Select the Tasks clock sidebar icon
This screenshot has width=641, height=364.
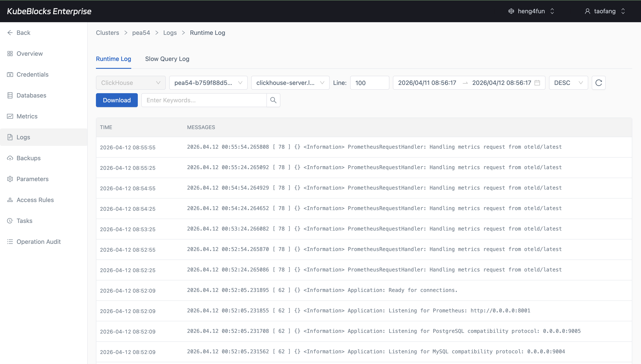click(10, 221)
